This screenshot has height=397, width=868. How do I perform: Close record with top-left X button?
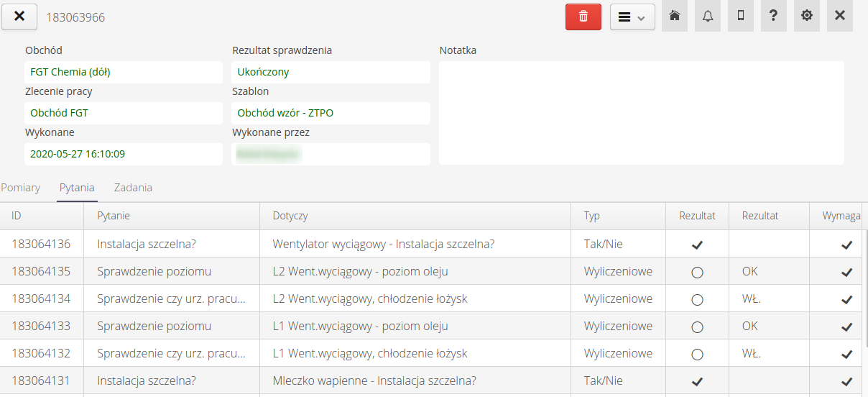point(19,17)
